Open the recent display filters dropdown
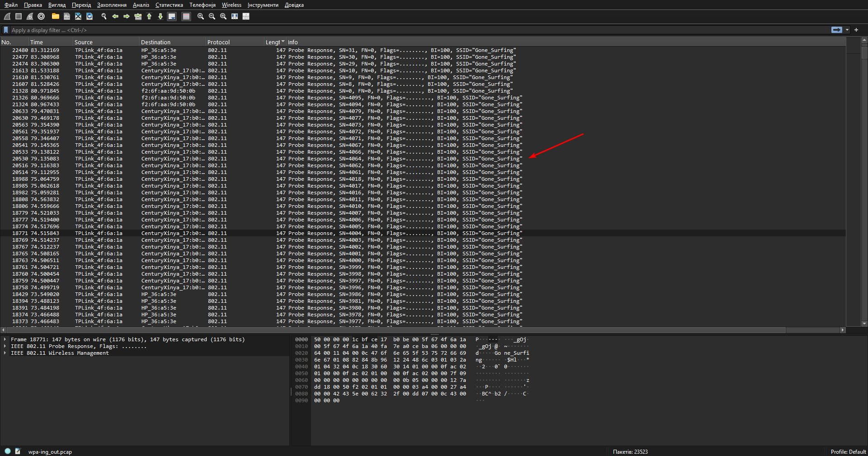868x456 pixels. (847, 30)
